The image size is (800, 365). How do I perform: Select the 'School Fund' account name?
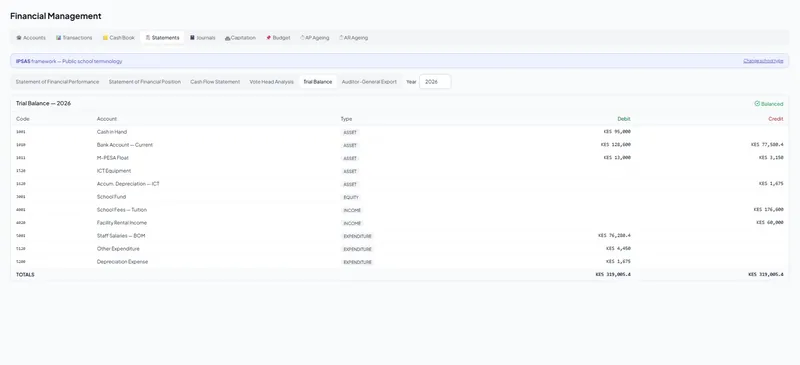[x=111, y=197]
